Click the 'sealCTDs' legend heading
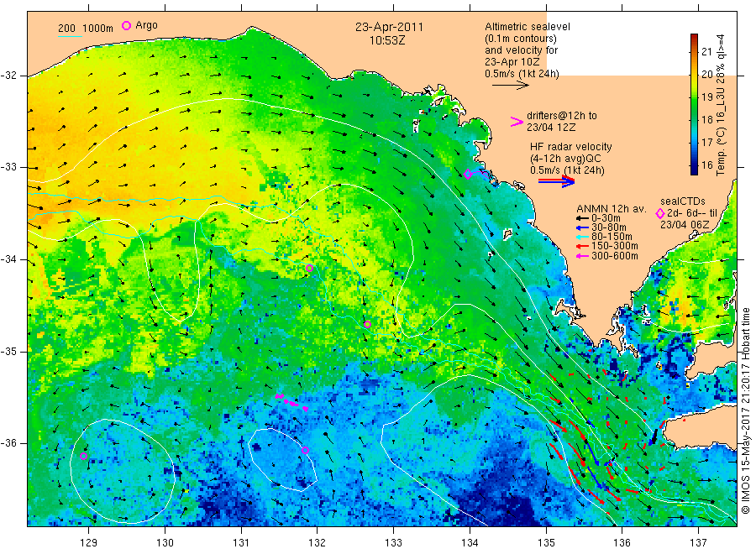Screen dimensions: 756x554 pos(683,201)
